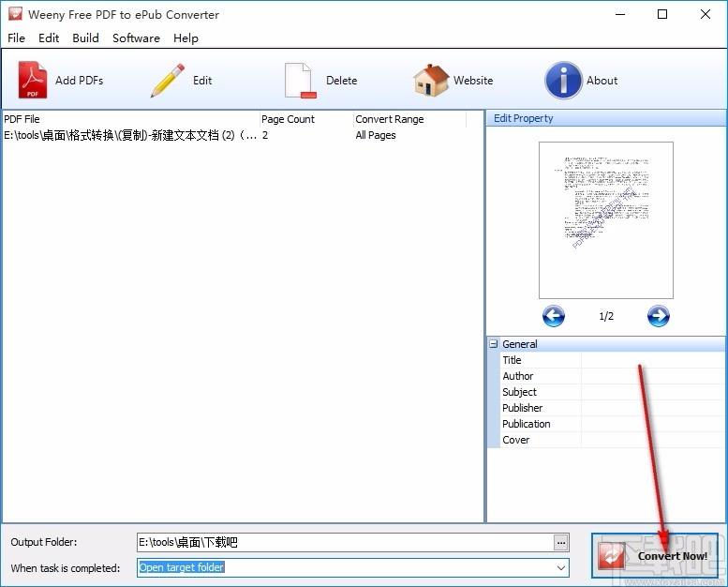Open the Website house icon
Viewport: 728px width, 587px height.
(431, 81)
